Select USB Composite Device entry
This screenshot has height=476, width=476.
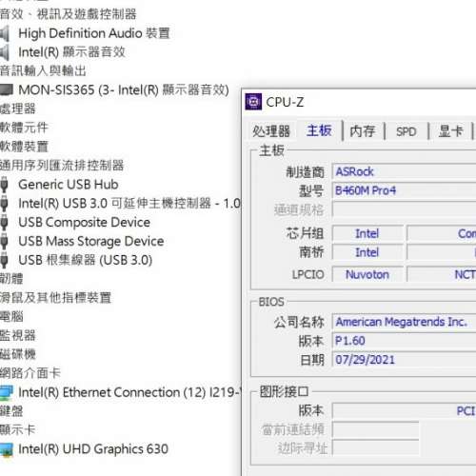(84, 223)
